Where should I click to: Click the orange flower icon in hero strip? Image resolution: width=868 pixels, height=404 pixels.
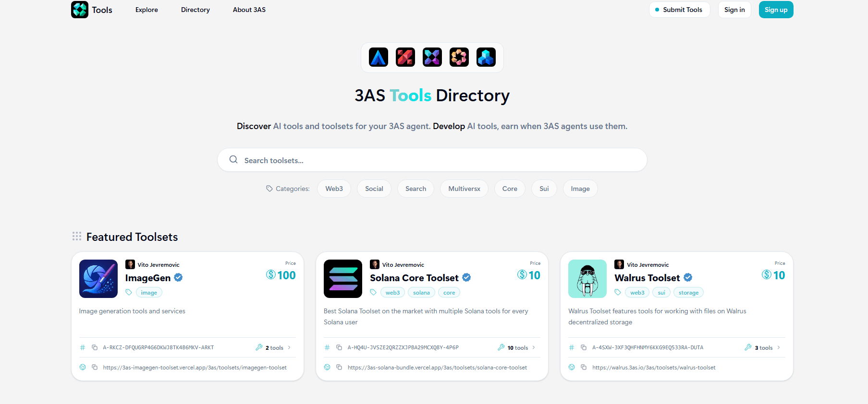coord(459,58)
